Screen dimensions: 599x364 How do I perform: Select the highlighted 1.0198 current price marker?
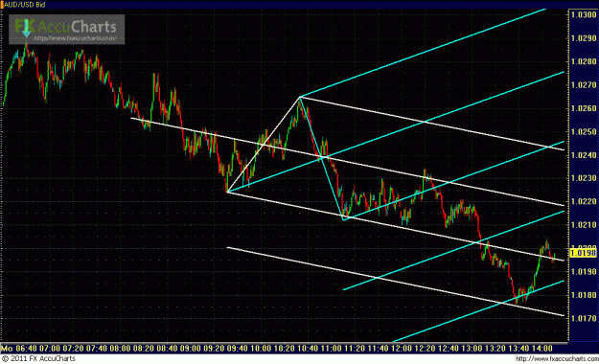583,253
